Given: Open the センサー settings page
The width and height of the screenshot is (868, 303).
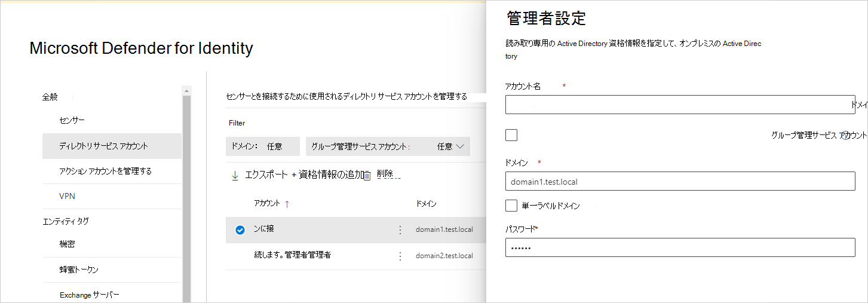Looking at the screenshot, I should coord(72,120).
